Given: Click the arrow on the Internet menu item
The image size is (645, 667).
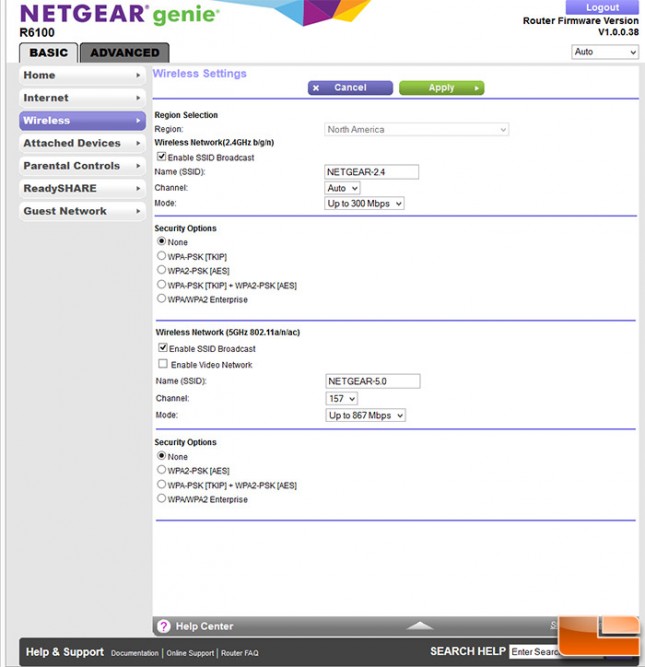Looking at the screenshot, I should click(x=138, y=98).
